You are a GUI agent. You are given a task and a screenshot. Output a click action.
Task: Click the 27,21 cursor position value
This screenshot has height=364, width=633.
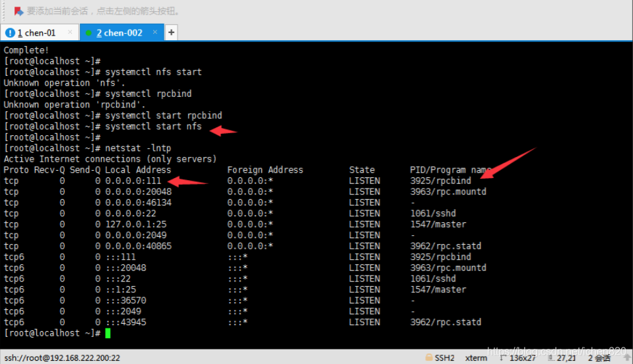566,357
